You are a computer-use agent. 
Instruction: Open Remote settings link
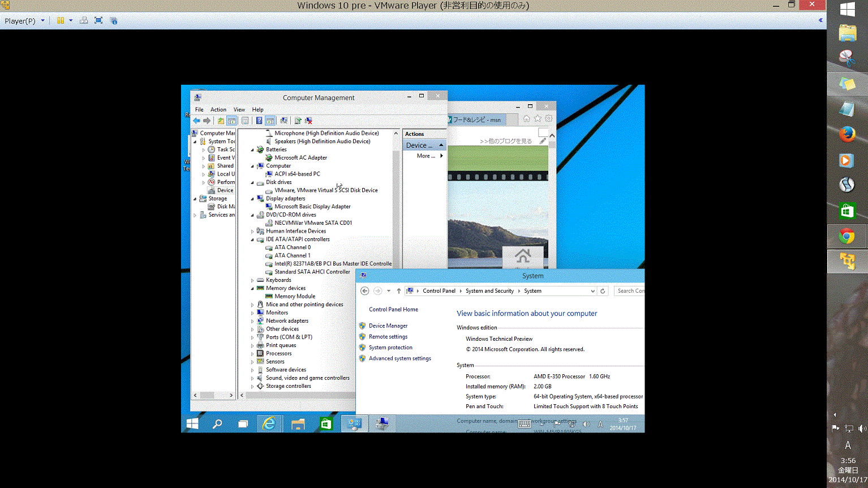click(x=388, y=337)
